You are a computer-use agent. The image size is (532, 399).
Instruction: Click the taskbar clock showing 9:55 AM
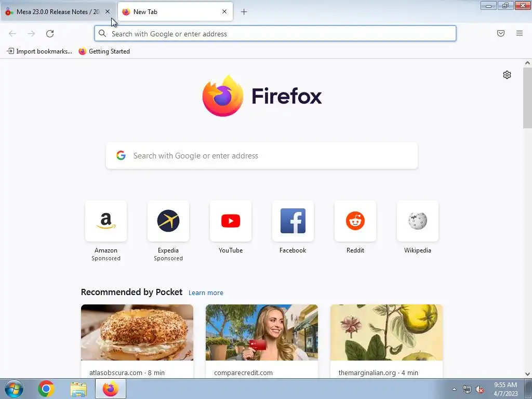pyautogui.click(x=506, y=389)
